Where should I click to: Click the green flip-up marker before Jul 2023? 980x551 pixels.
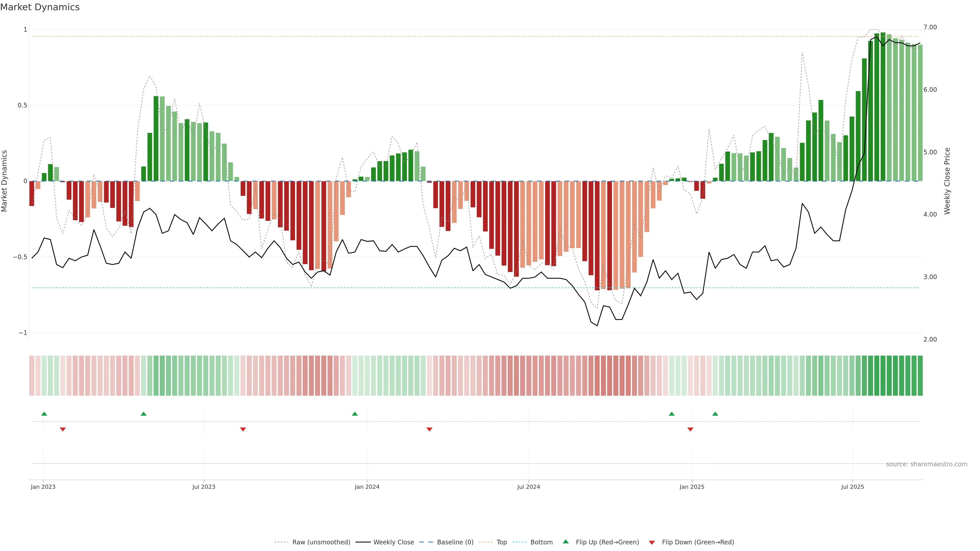pyautogui.click(x=143, y=414)
